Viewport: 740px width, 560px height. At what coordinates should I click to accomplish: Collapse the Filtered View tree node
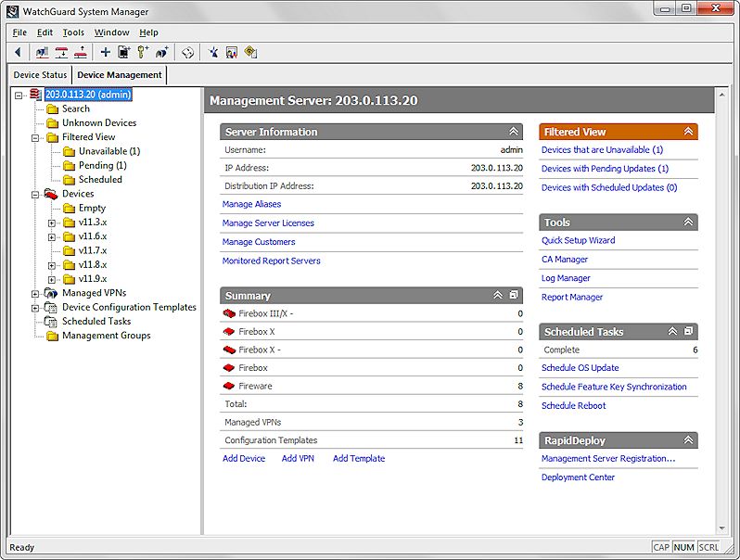(35, 137)
